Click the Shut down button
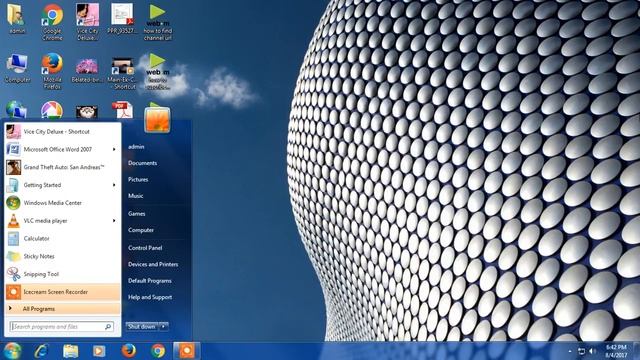This screenshot has height=360, width=640. click(x=142, y=327)
